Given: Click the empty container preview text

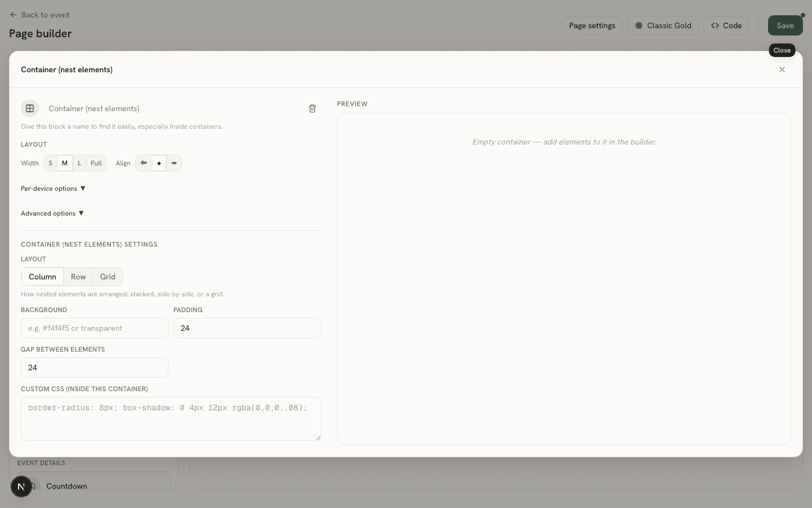Looking at the screenshot, I should pos(564,142).
